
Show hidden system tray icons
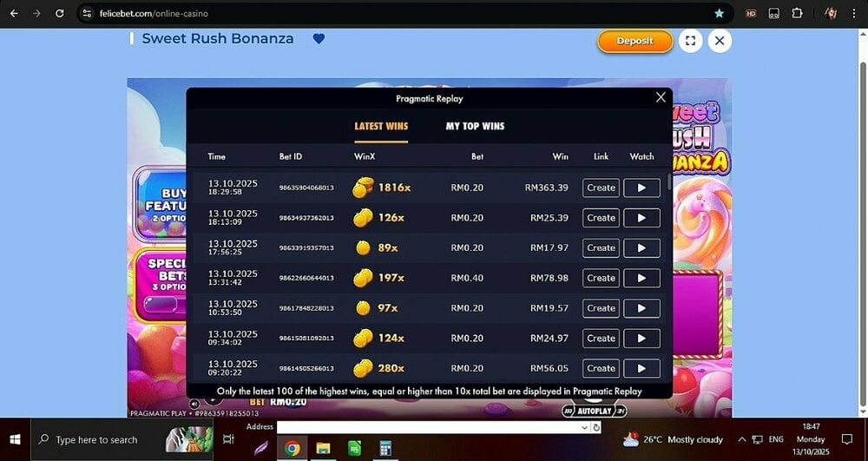(742, 439)
